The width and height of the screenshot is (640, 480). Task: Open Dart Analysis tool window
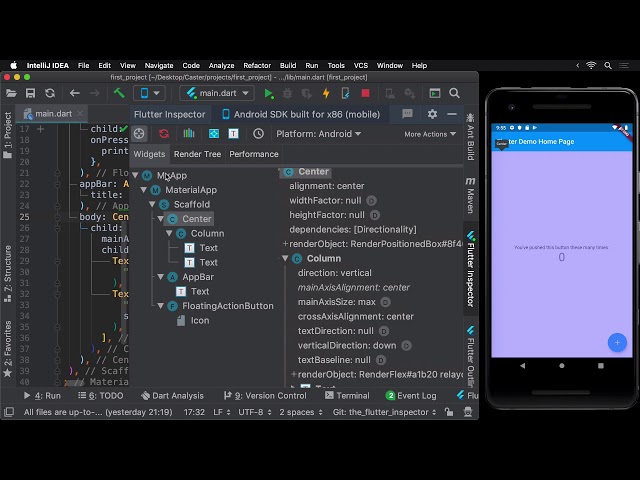(172, 396)
